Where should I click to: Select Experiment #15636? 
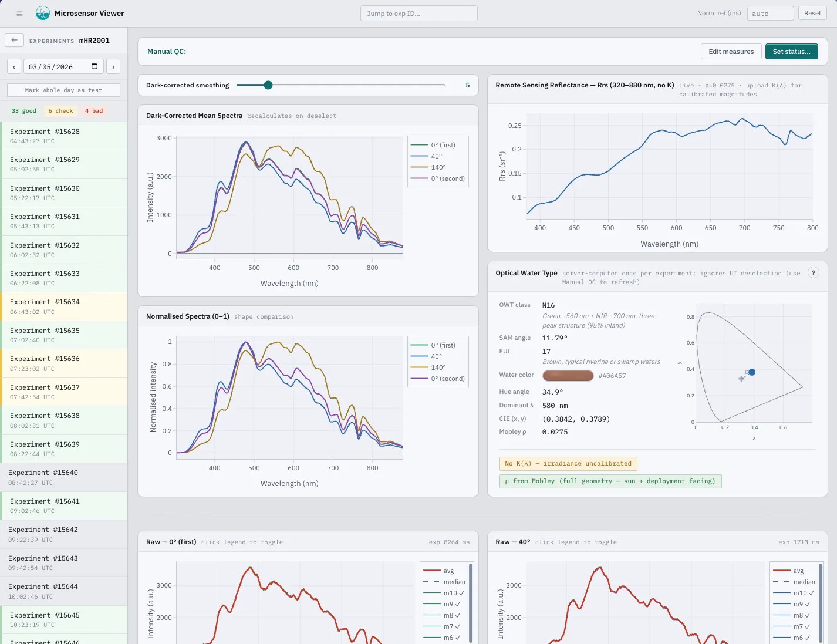pyautogui.click(x=64, y=363)
